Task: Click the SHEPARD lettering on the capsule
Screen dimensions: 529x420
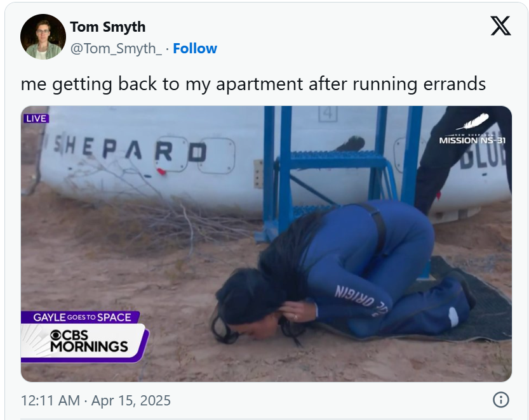Action: click(x=130, y=150)
